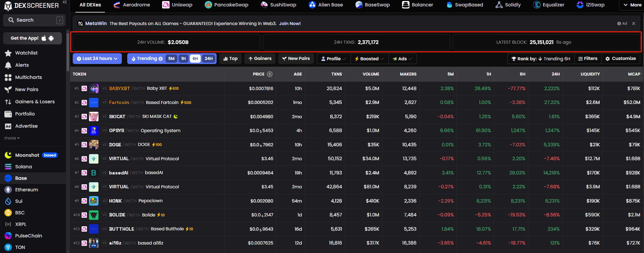Sort by the LIQUIDITY column header
The width and height of the screenshot is (644, 253).
(590, 74)
